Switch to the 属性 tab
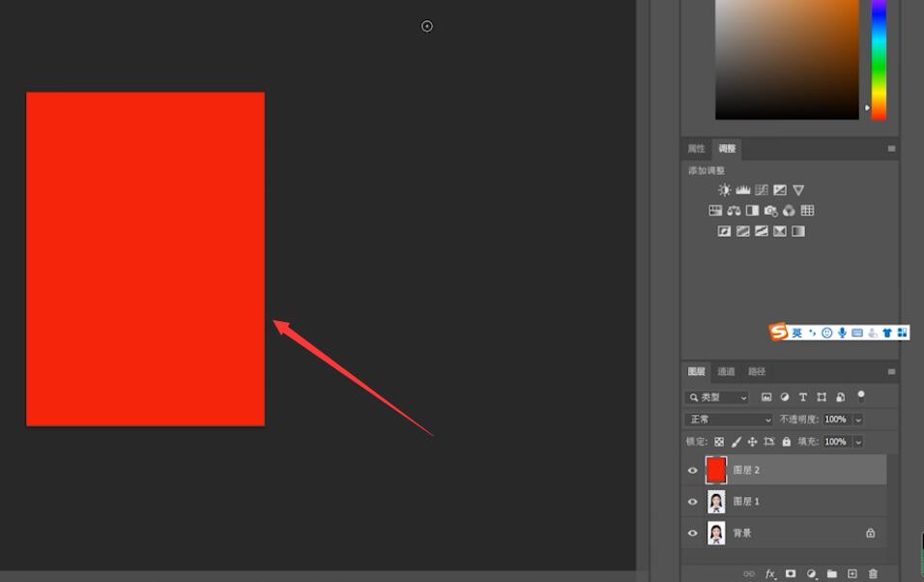This screenshot has height=582, width=924. pyautogui.click(x=697, y=149)
